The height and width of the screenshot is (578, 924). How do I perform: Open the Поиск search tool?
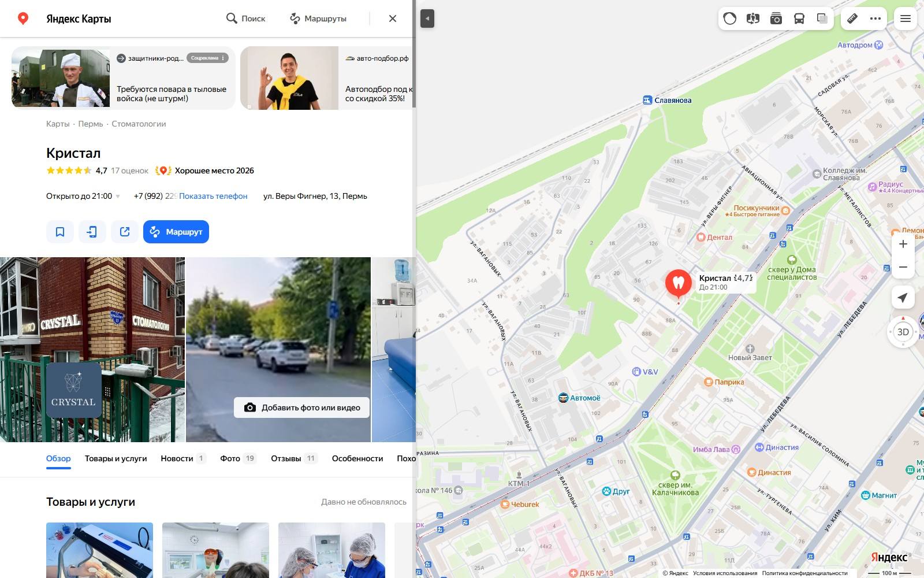tap(245, 18)
